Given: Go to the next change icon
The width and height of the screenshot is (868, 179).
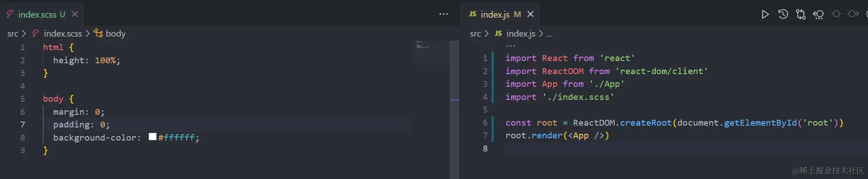Looking at the screenshot, I should click(x=854, y=14).
